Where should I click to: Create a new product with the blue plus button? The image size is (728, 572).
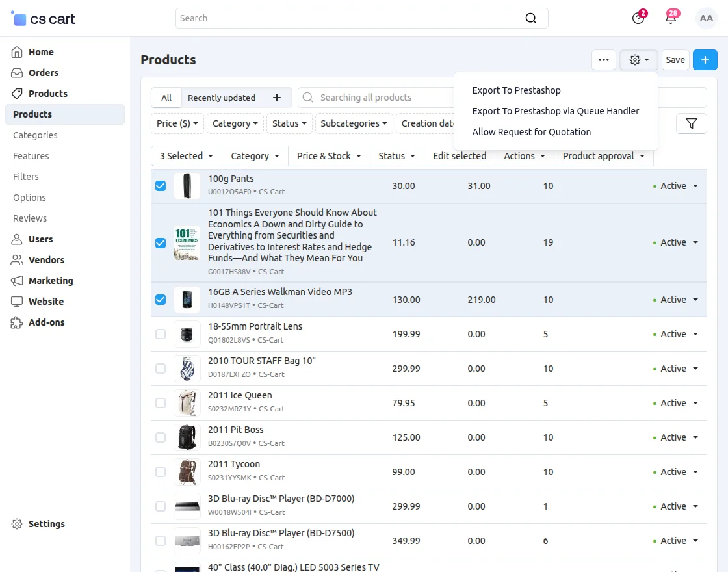point(705,59)
